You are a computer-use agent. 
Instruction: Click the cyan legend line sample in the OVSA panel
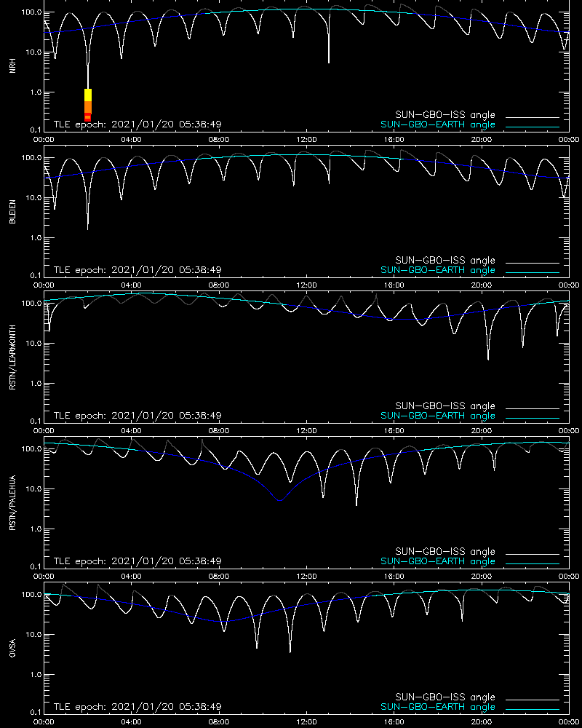pyautogui.click(x=533, y=709)
